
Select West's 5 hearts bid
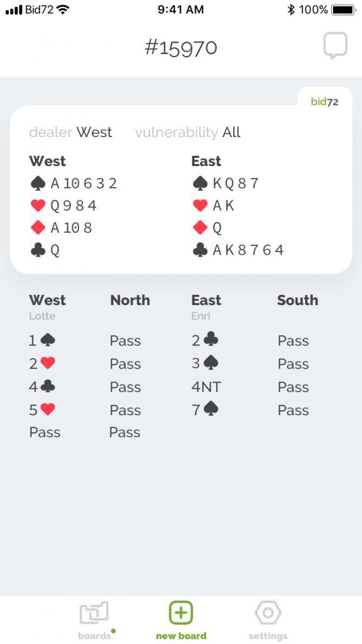pos(42,409)
